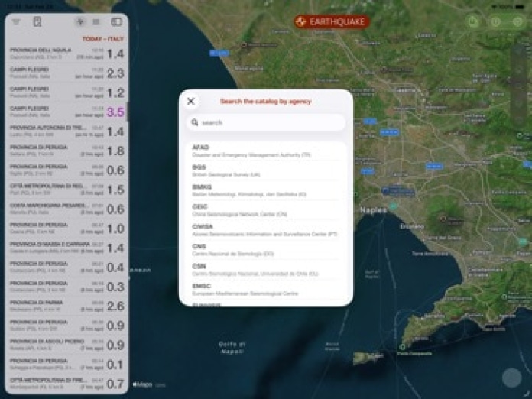The image size is (532, 399).
Task: Click the sidebar list scrollbar handle
Action: tap(127, 112)
